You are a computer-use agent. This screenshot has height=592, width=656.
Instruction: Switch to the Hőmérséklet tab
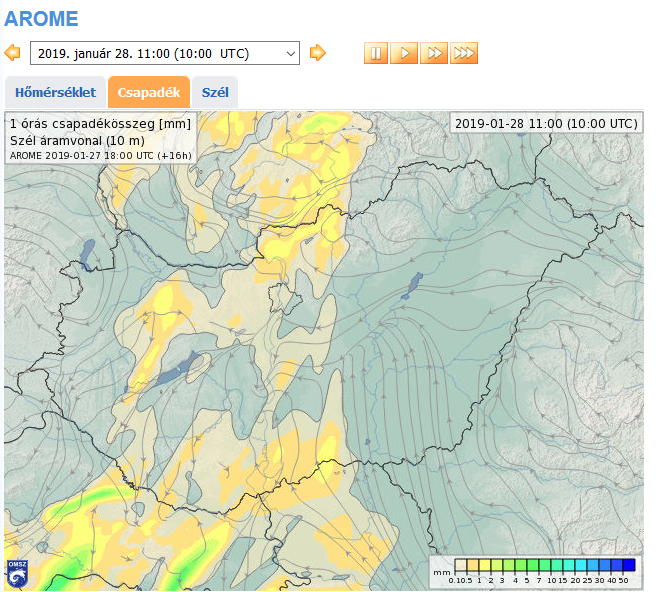coord(55,92)
